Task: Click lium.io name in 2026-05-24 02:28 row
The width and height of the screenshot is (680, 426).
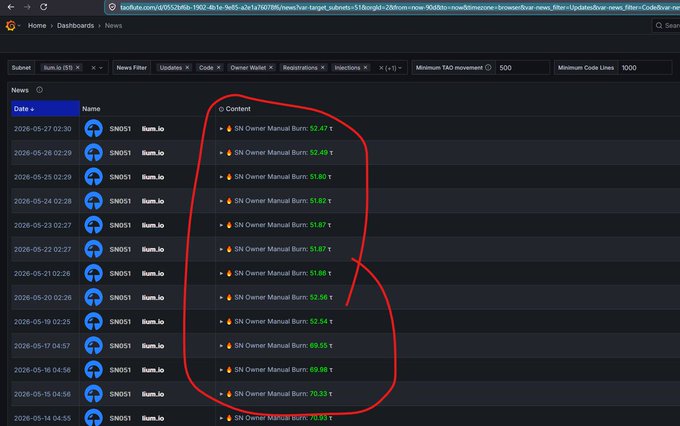Action: (x=153, y=201)
